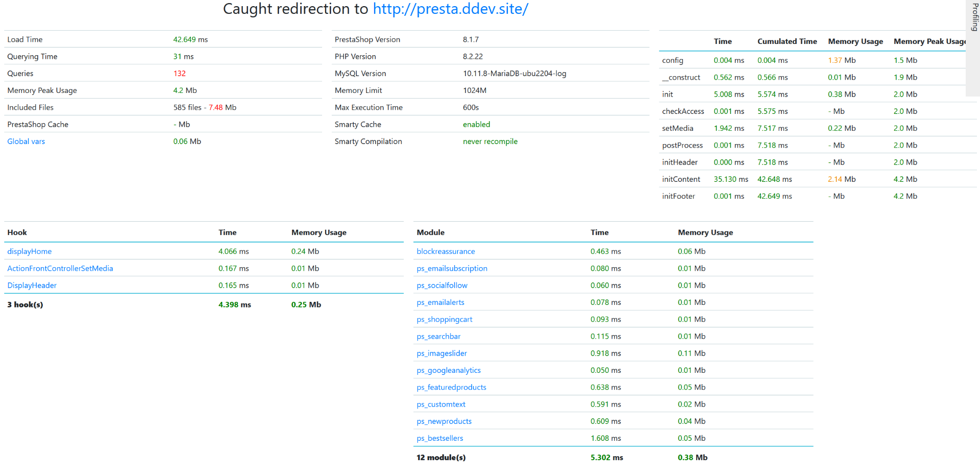Screen dimensions: 980x474
Task: Click the Cumulated Time column header
Action: tap(787, 41)
